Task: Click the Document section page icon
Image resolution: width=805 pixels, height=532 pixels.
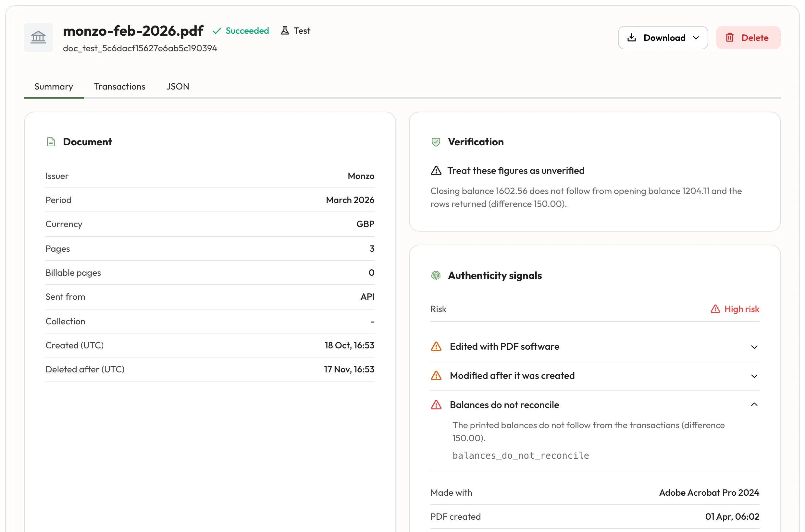Action: (x=51, y=142)
